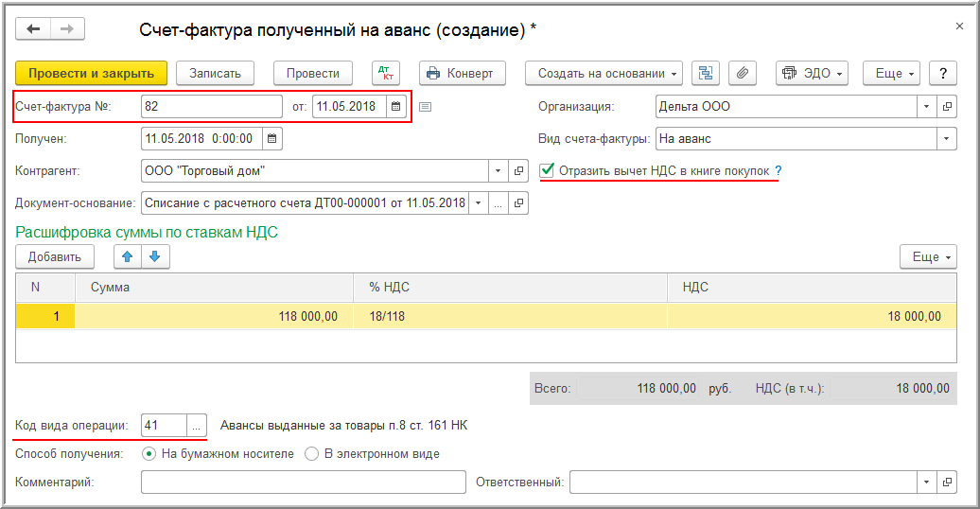Select the 18/118 rate cell

(x=510, y=316)
